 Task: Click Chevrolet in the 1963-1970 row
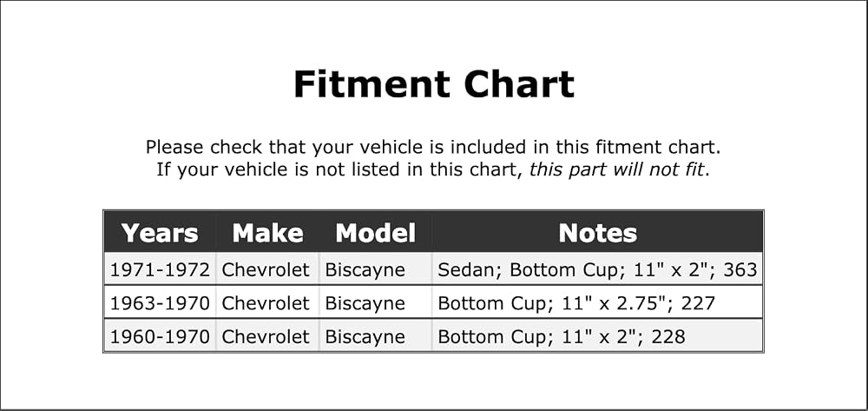click(266, 303)
